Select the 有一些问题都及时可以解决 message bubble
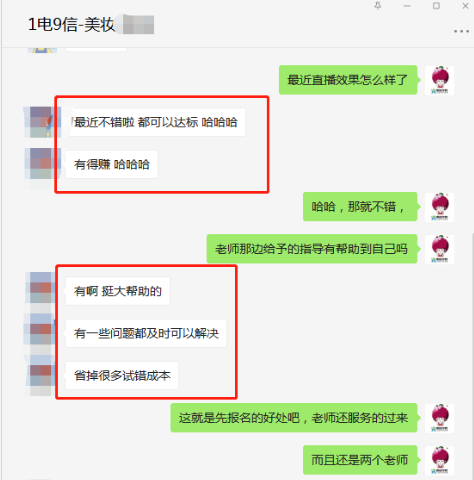Screen dimensions: 474x480 146,333
